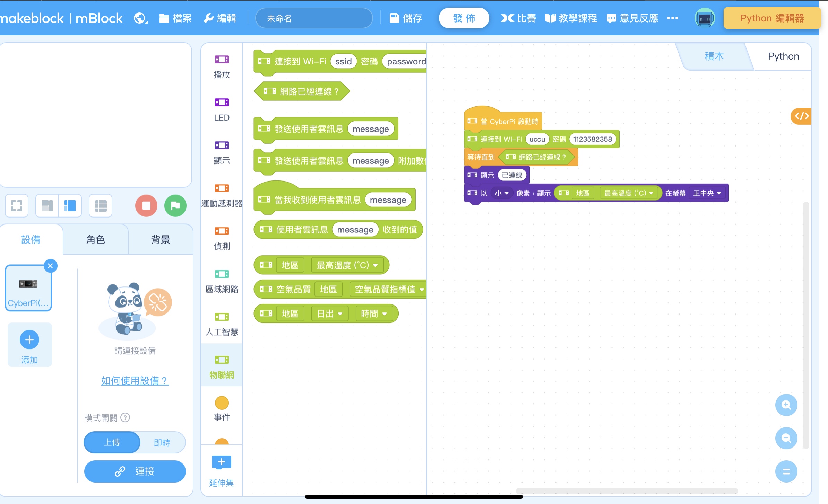This screenshot has height=504, width=828.
Task: Switch mode to 即時
Action: pyautogui.click(x=162, y=442)
